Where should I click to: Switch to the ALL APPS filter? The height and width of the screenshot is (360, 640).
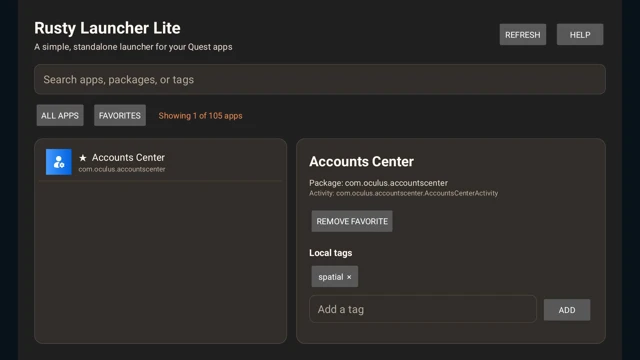pyautogui.click(x=60, y=116)
